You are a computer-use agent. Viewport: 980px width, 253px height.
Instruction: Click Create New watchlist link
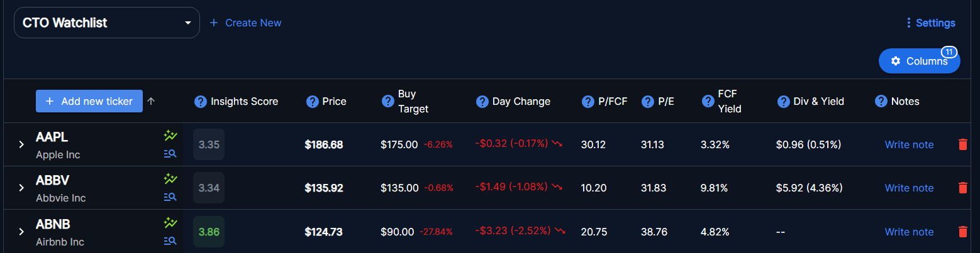pyautogui.click(x=245, y=23)
